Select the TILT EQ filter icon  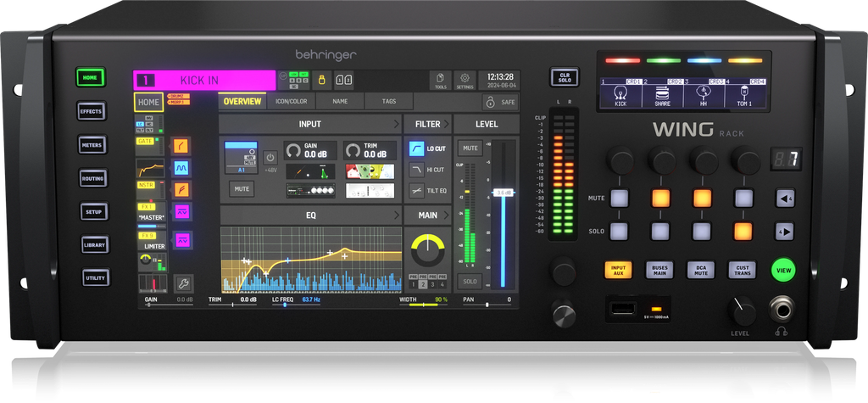click(417, 191)
